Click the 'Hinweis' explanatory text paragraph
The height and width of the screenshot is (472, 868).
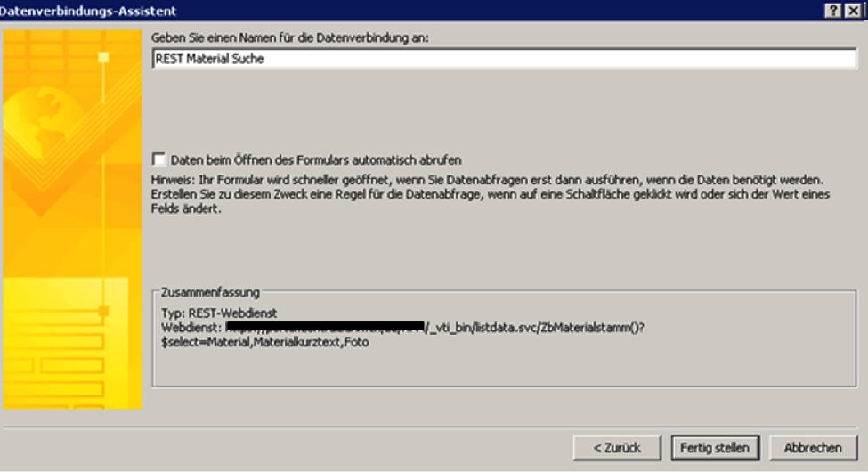pyautogui.click(x=491, y=194)
